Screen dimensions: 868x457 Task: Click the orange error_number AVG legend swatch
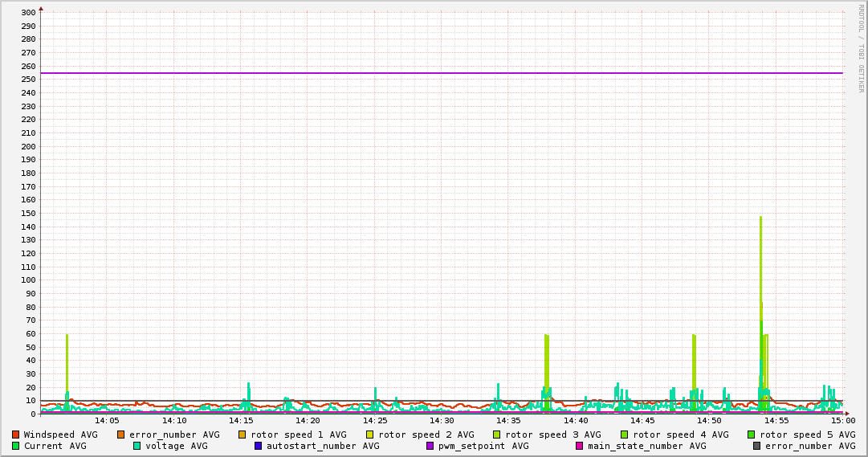121,435
